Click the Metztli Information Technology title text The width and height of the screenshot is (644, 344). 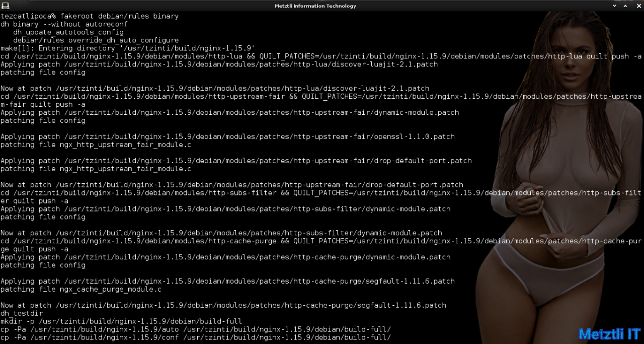tap(315, 6)
